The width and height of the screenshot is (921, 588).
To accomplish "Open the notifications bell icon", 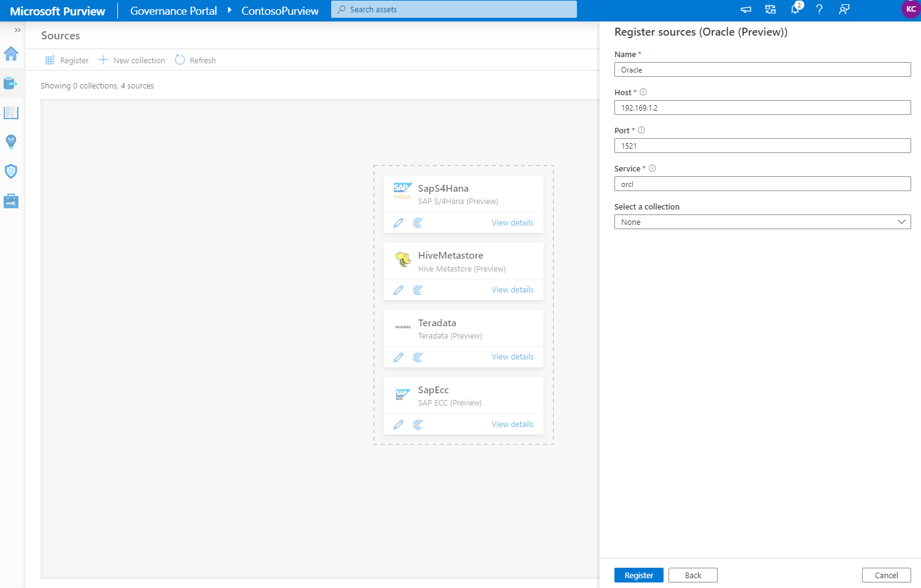I will tap(796, 9).
